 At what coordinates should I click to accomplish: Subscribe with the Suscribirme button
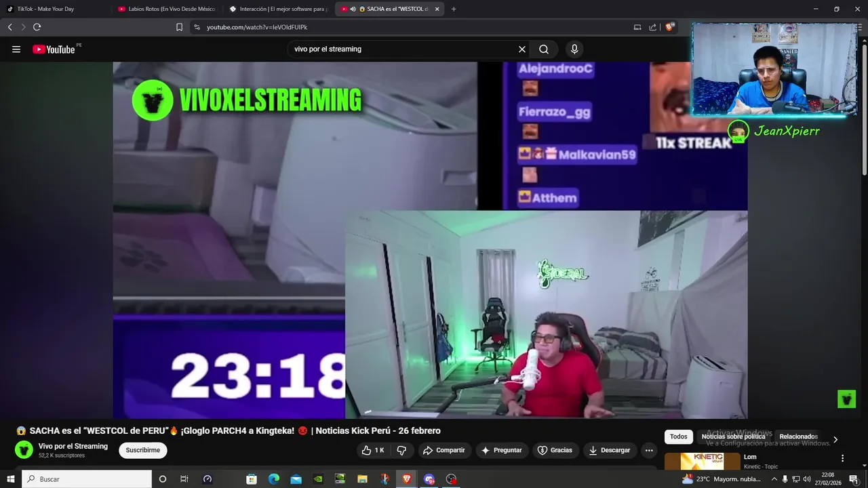click(143, 450)
